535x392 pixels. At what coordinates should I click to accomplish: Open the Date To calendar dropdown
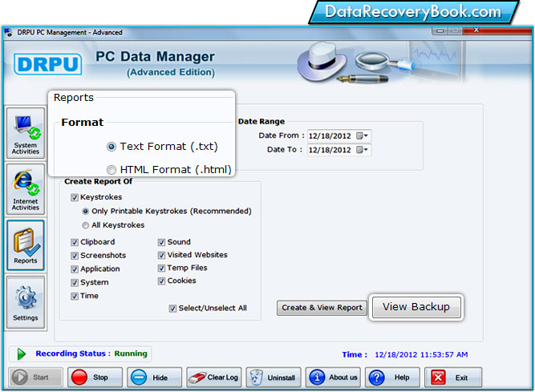point(362,150)
